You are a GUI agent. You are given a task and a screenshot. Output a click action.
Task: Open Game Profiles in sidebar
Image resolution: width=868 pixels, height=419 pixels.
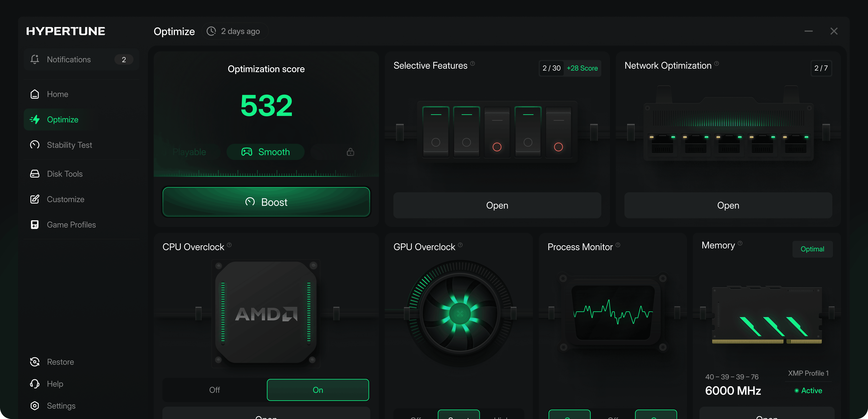(x=81, y=225)
